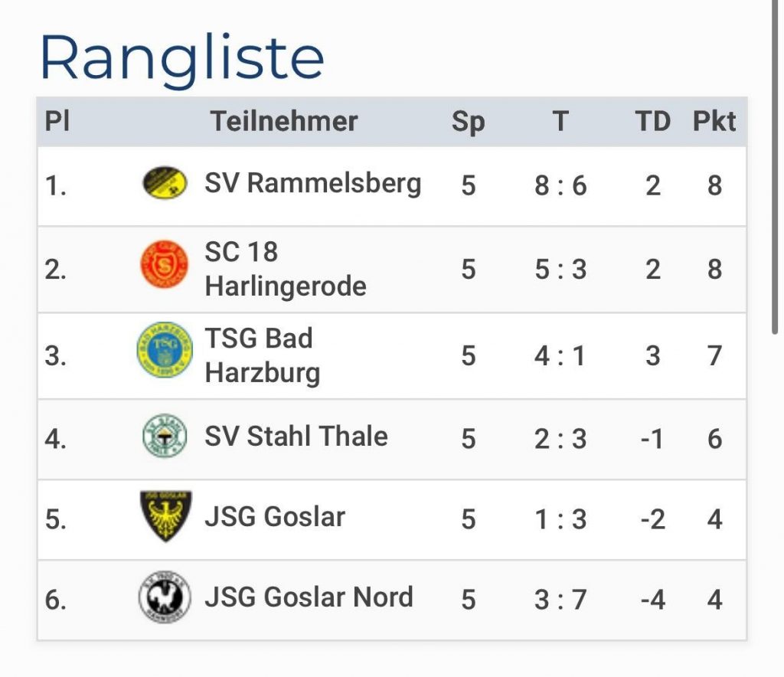Screen dimensions: 784x677
Task: Select the TSG Bad Harzburg team name
Action: [262, 355]
